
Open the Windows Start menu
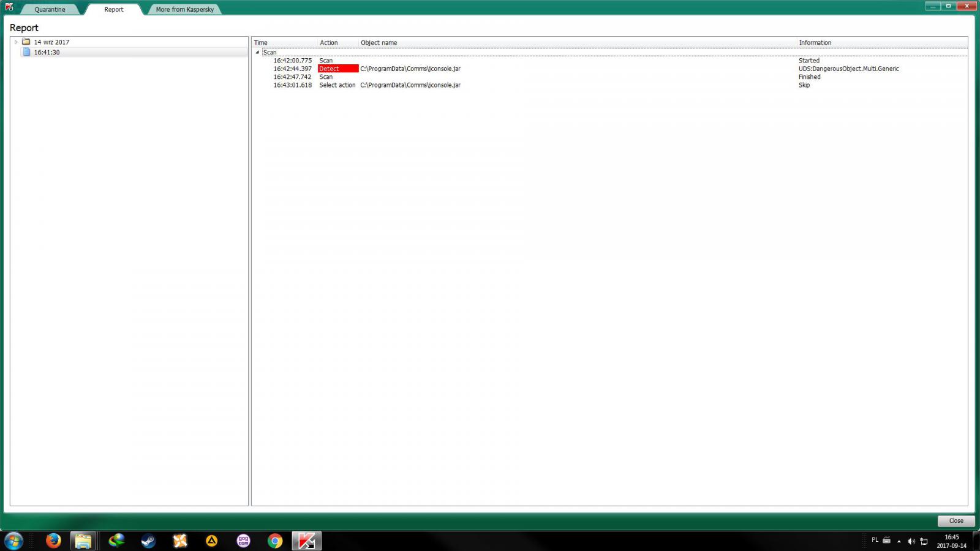(13, 541)
